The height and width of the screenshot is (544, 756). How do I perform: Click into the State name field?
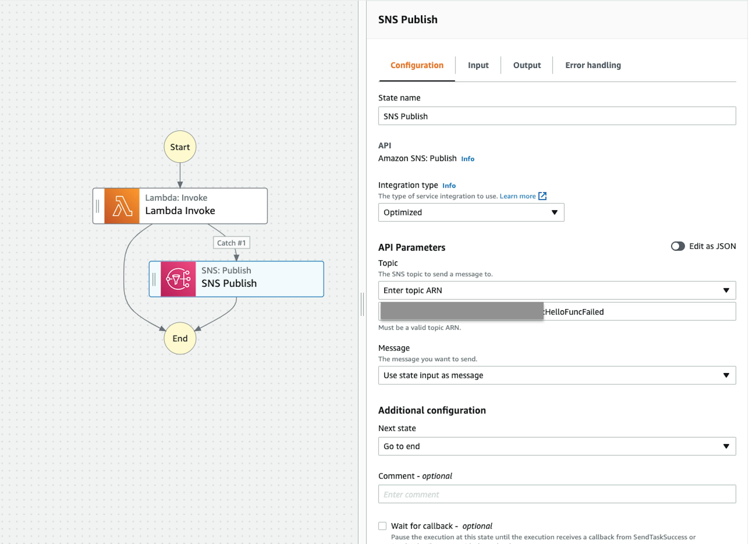coord(557,116)
